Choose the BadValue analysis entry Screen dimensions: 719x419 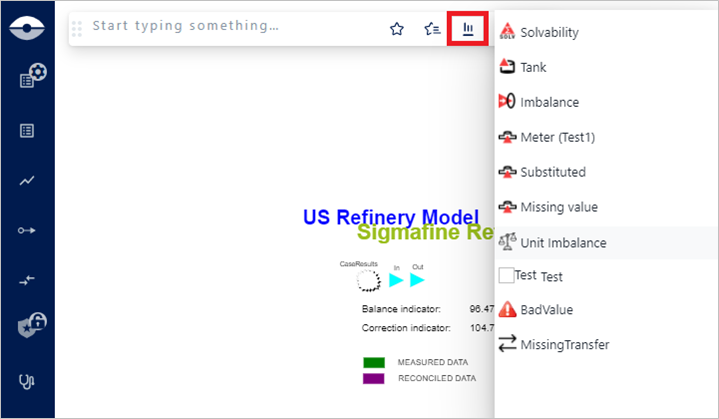tap(546, 309)
